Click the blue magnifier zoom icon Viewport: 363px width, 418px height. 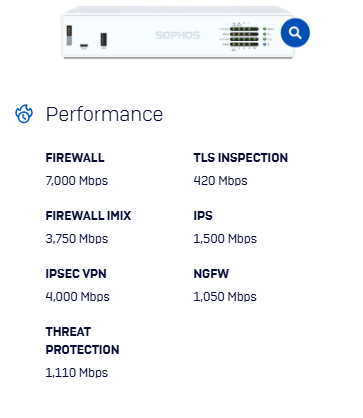coord(295,33)
